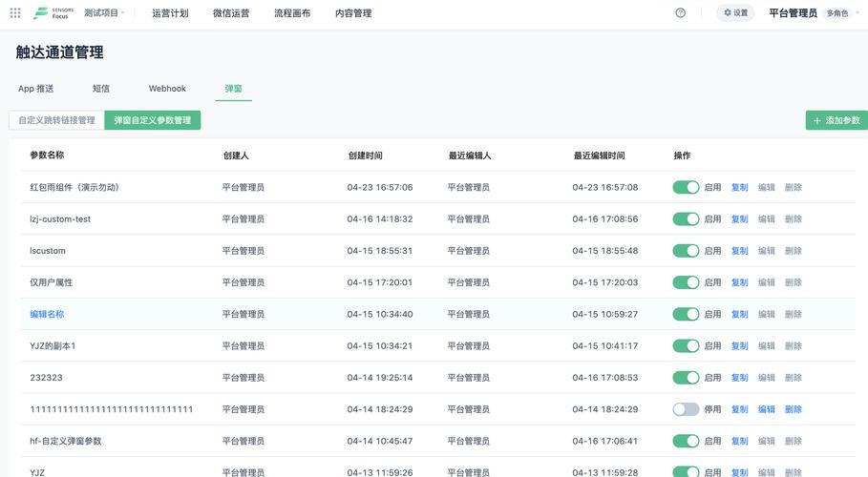Open the 运营计划 menu
Screen dimensions: 868x477
pos(170,13)
